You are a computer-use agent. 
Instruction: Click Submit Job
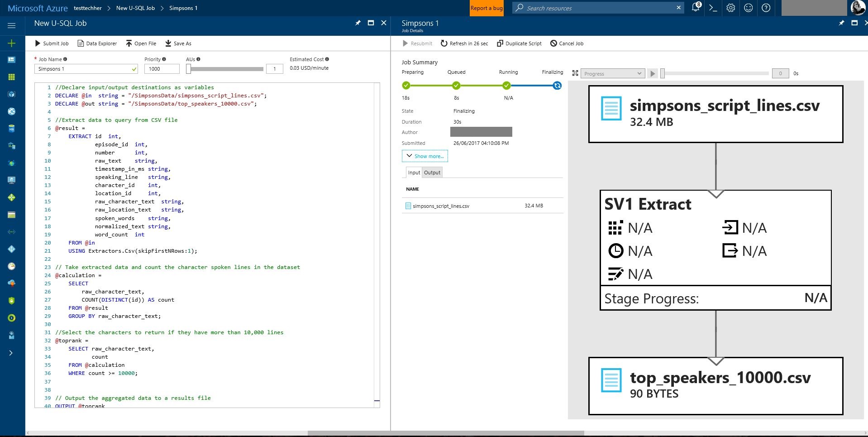coord(52,43)
